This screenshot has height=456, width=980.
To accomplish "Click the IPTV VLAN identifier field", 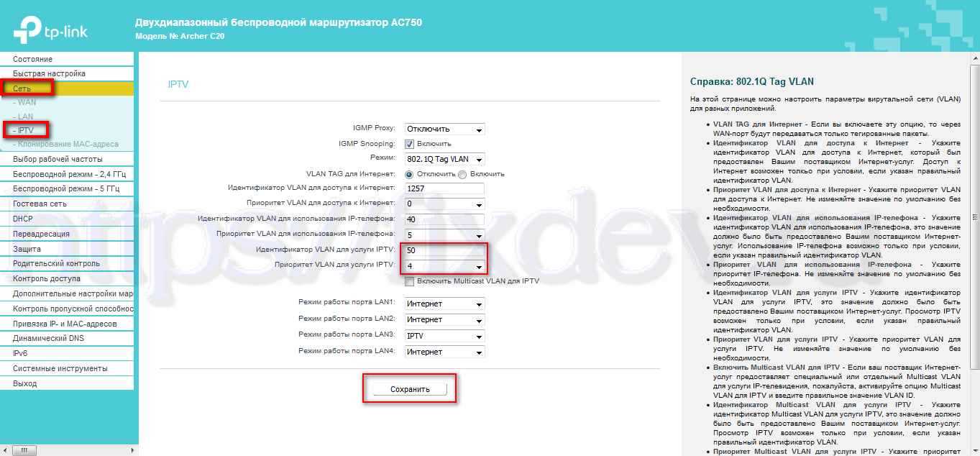I will tap(444, 250).
